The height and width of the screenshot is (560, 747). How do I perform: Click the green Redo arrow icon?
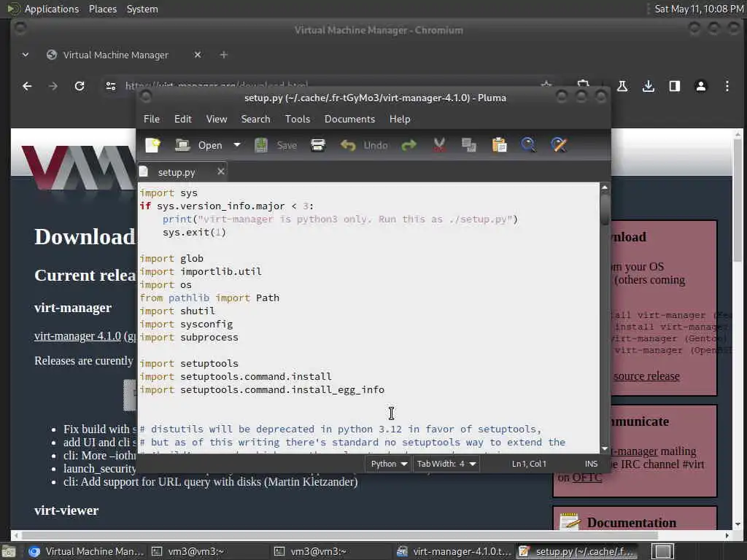click(409, 145)
